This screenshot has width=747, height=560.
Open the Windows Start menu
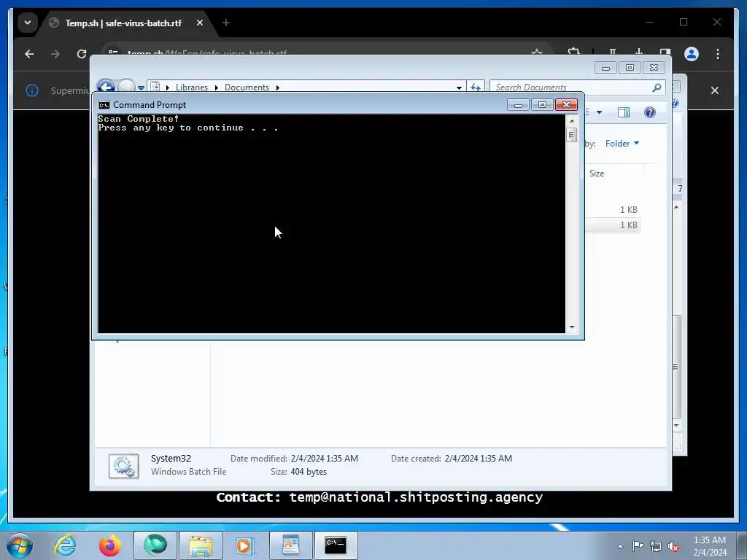pyautogui.click(x=19, y=545)
